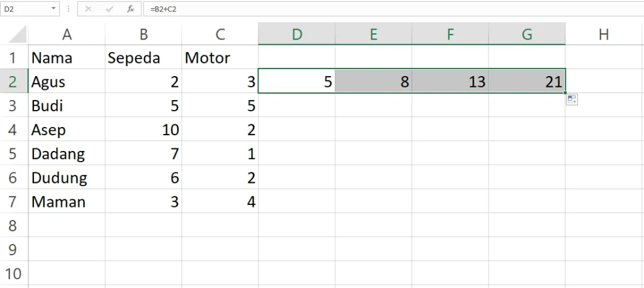The width and height of the screenshot is (644, 288).
Task: Select the cell containing Asep
Action: (x=67, y=130)
